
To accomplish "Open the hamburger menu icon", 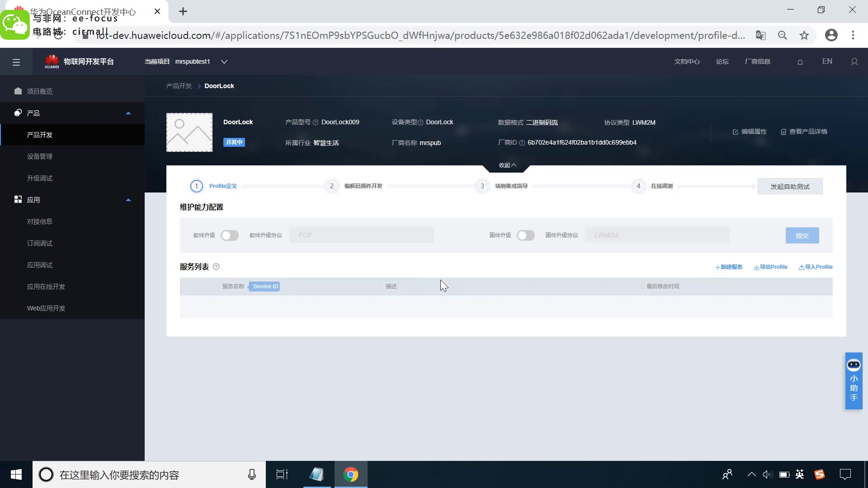I will coord(16,62).
